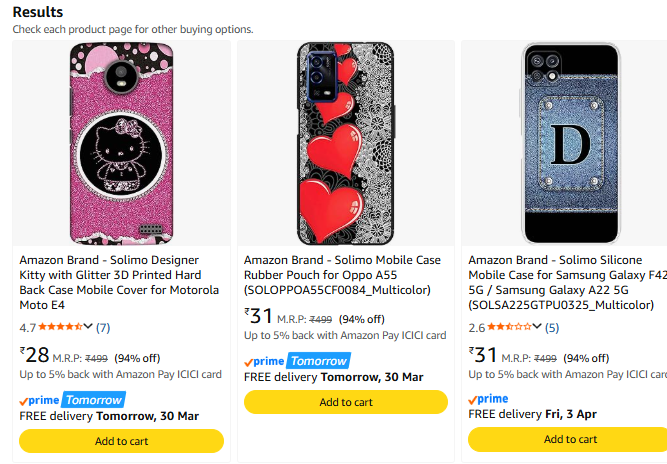This screenshot has width=667, height=464.
Task: Expand the 2.6 star rating popover chevron
Action: pyautogui.click(x=538, y=326)
